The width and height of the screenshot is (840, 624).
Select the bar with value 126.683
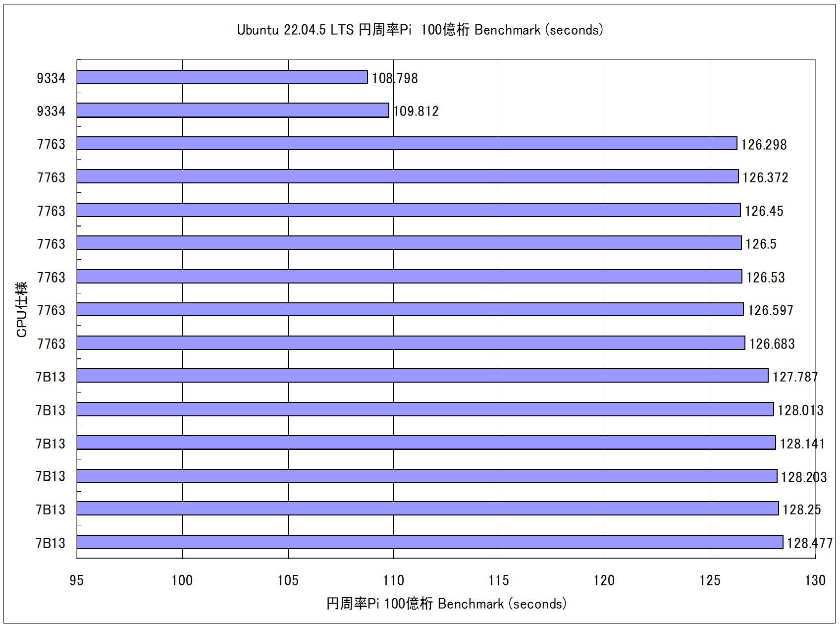click(411, 343)
